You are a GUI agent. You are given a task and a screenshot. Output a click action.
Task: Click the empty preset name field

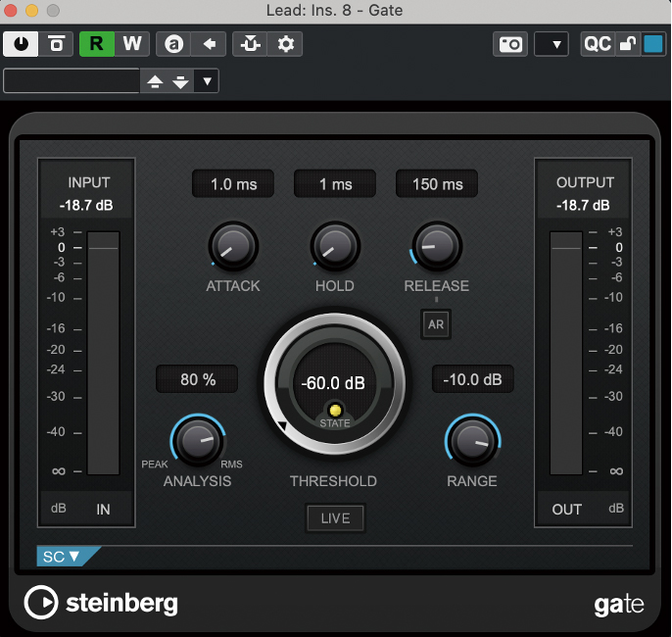click(72, 80)
